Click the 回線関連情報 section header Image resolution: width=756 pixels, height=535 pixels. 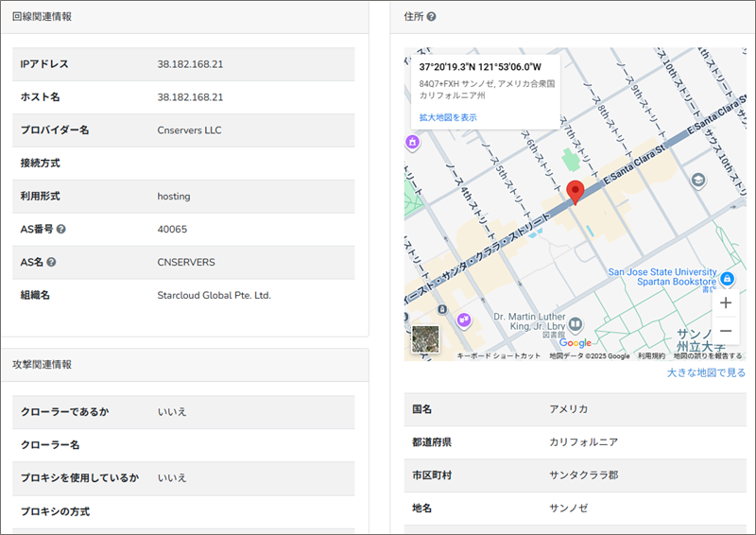(x=42, y=16)
